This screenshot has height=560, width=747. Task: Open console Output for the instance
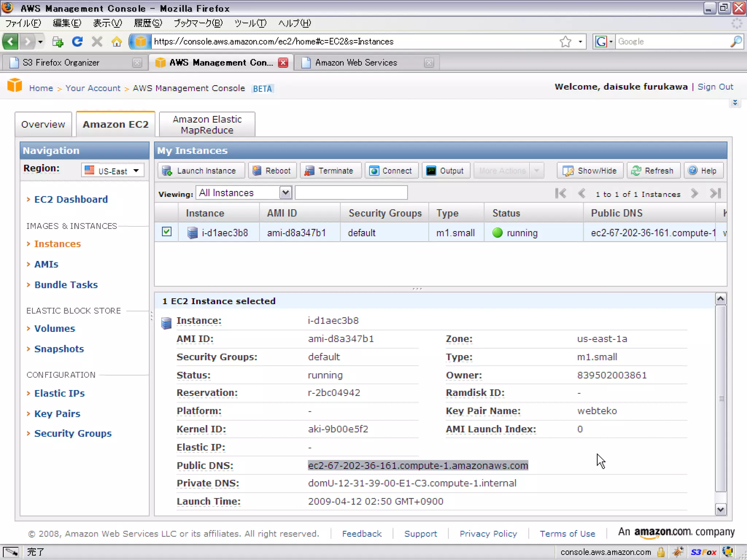(x=445, y=171)
